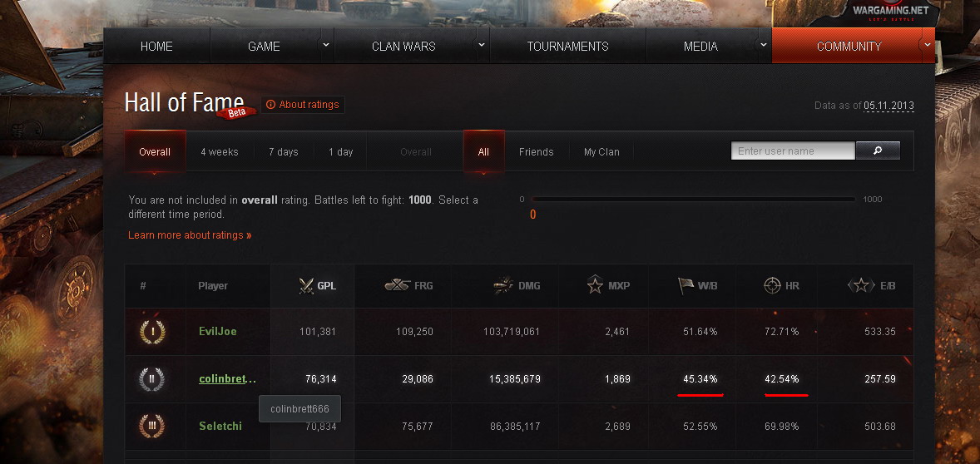Open the TOURNAMENTS menu item
The width and height of the screenshot is (980, 464).
(567, 47)
